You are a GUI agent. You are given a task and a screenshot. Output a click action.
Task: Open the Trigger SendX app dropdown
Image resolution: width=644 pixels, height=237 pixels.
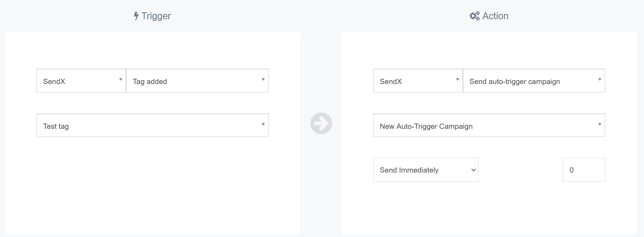81,81
